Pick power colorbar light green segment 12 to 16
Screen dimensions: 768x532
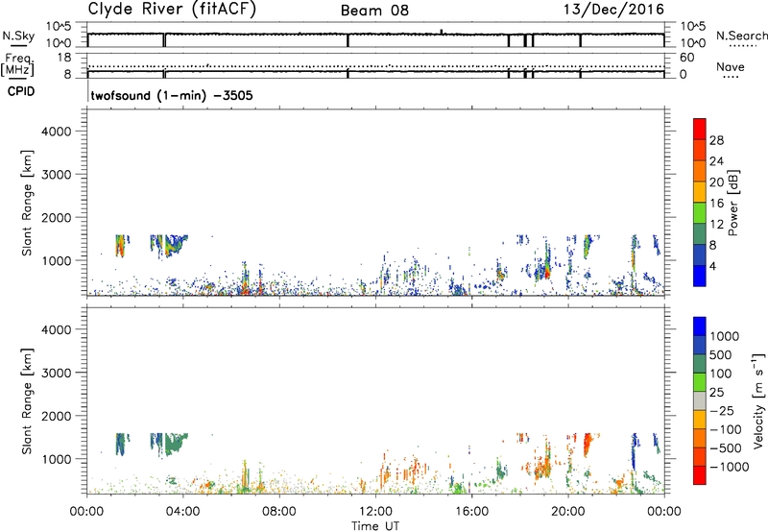point(700,213)
